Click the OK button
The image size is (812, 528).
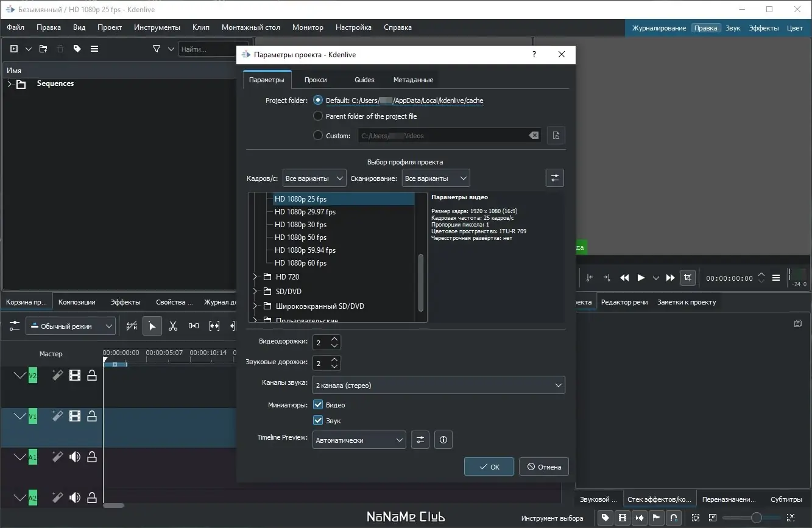click(489, 467)
